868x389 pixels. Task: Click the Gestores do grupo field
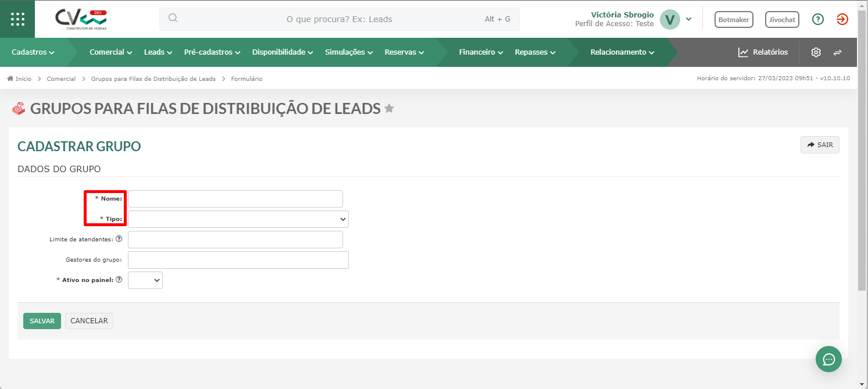coord(238,260)
